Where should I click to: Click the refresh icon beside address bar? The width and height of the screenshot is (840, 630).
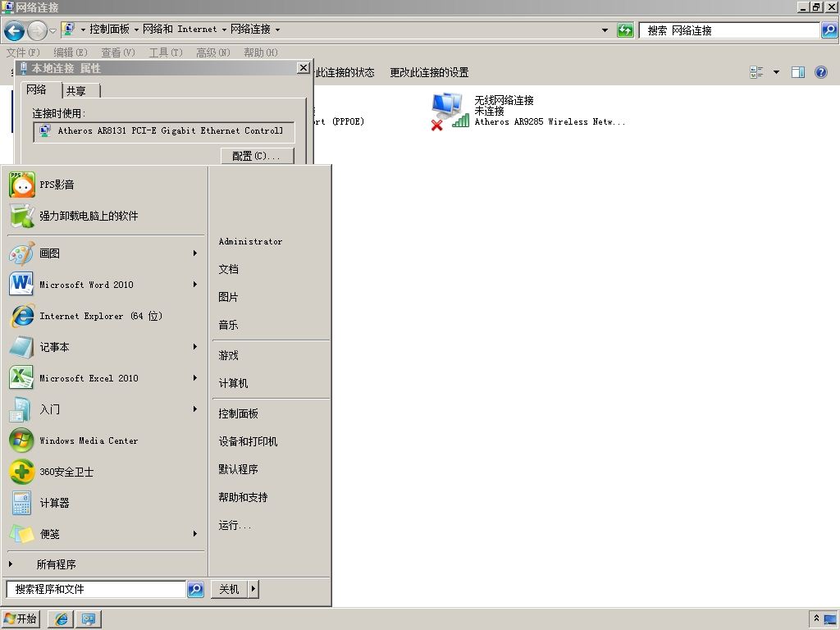pos(624,30)
